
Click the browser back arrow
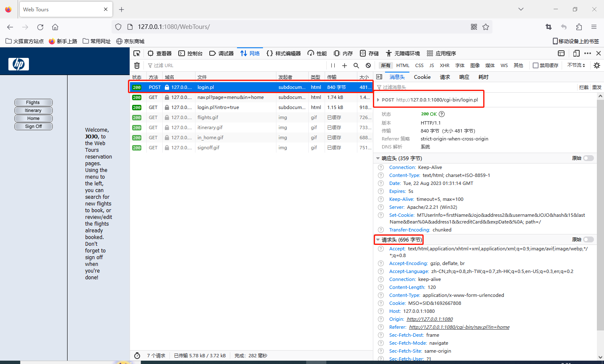pyautogui.click(x=10, y=27)
